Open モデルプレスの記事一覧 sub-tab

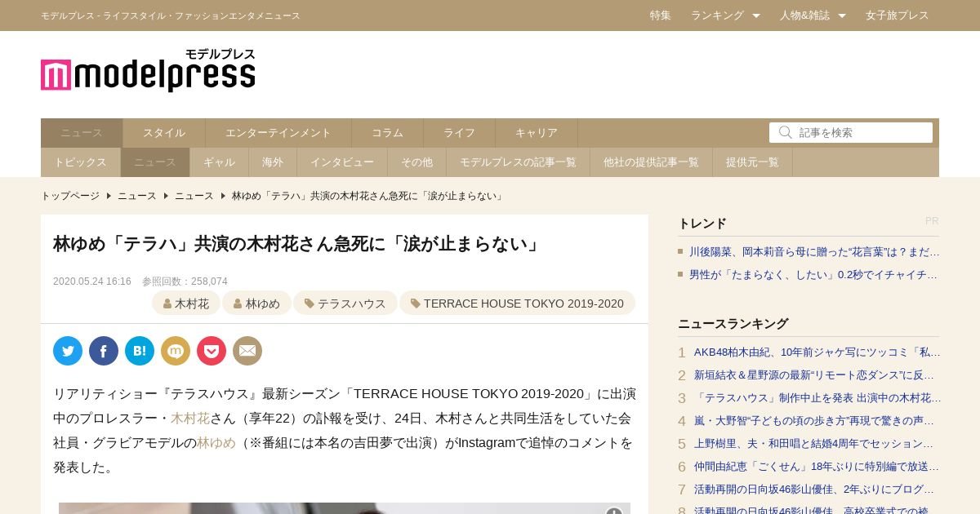click(x=518, y=162)
